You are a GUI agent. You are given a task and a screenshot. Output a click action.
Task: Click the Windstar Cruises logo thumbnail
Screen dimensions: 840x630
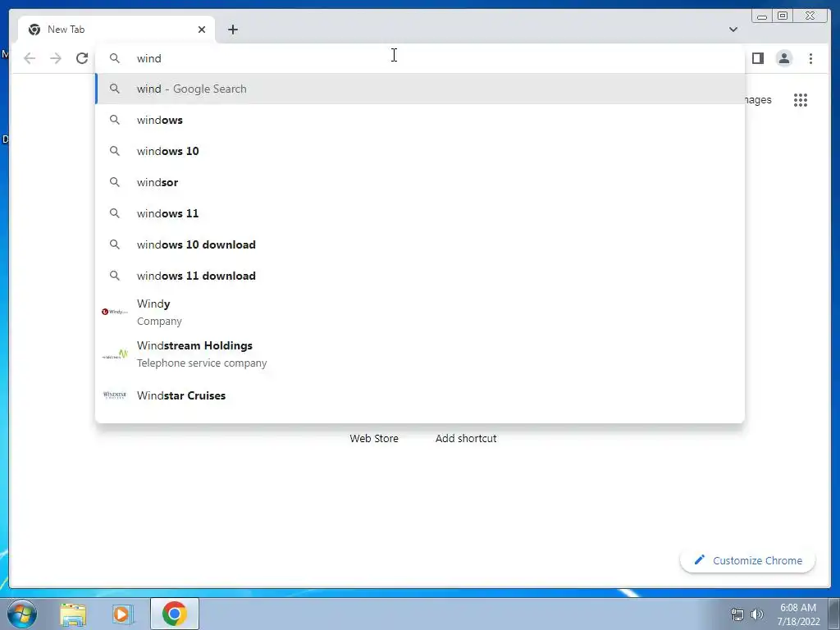[x=115, y=395]
